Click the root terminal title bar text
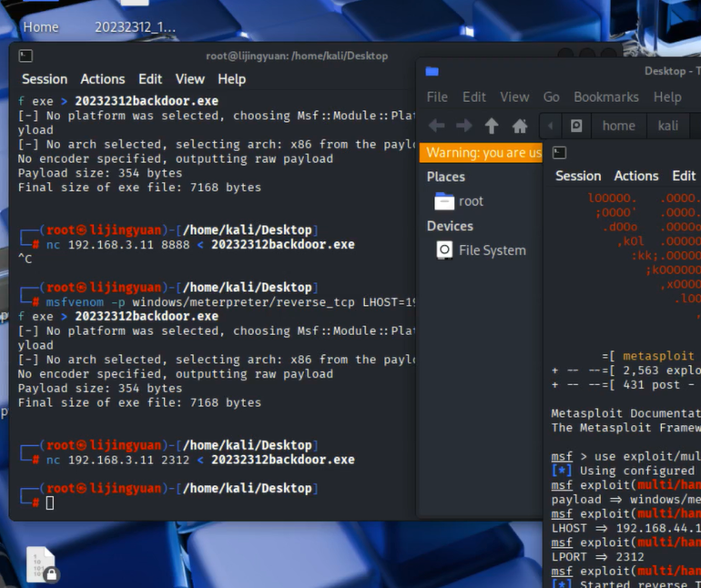701x588 pixels. tap(297, 56)
